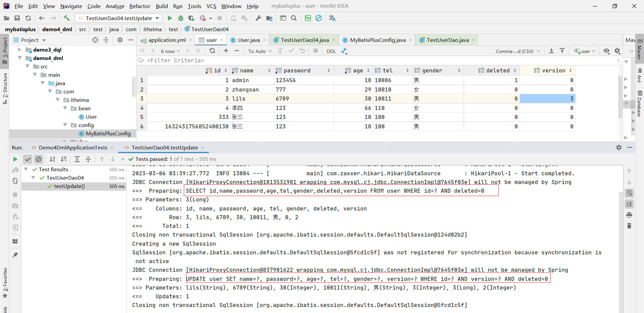The width and height of the screenshot is (644, 313).
Task: Click the demo4_dml breadcrumb
Action: pos(57,29)
